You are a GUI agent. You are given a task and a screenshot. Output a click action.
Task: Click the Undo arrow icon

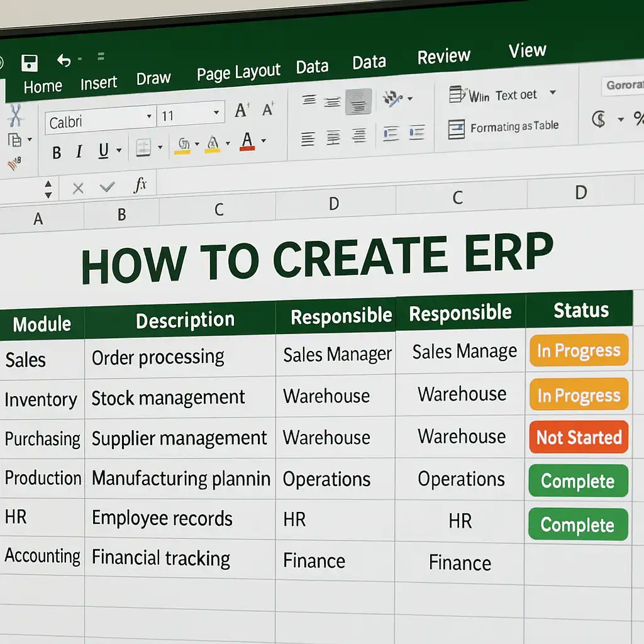coord(64,60)
